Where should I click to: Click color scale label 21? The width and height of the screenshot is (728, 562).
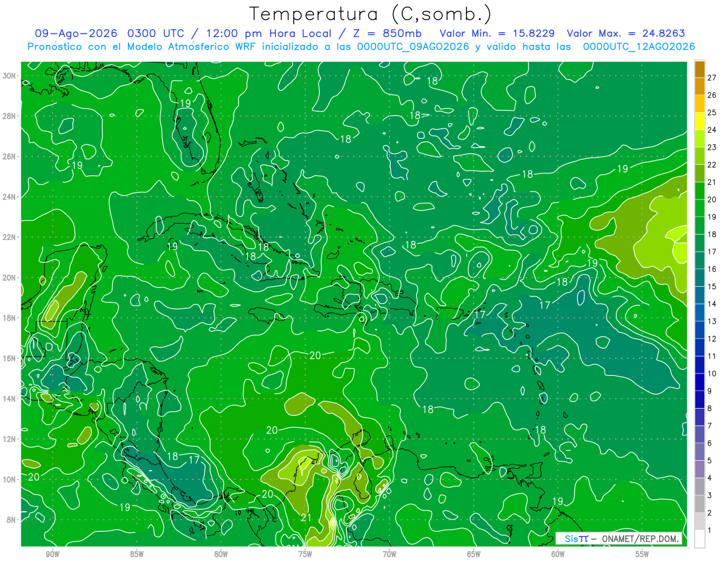tap(712, 182)
